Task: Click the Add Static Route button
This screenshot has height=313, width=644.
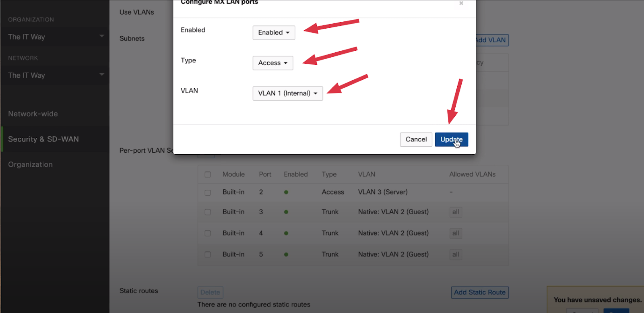Action: point(479,292)
